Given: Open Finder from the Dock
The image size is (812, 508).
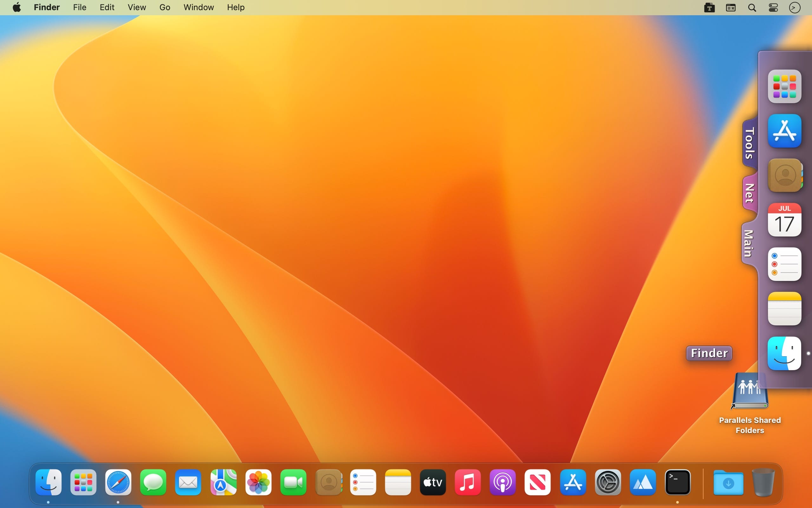Looking at the screenshot, I should click(x=49, y=482).
